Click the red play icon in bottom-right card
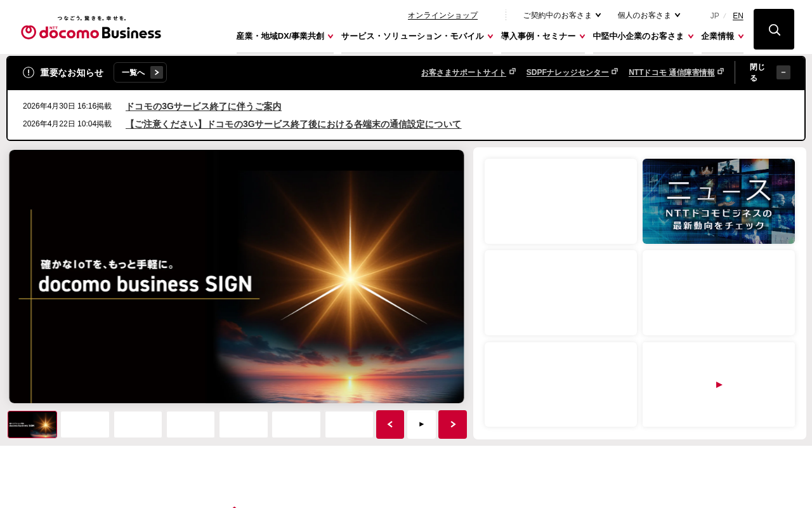The width and height of the screenshot is (812, 508). coord(719,384)
